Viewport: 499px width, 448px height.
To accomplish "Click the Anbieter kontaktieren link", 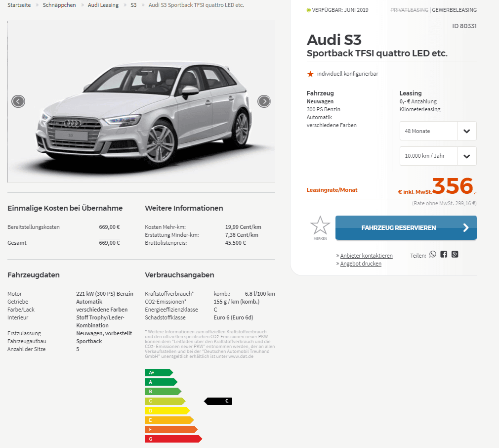I will (366, 256).
